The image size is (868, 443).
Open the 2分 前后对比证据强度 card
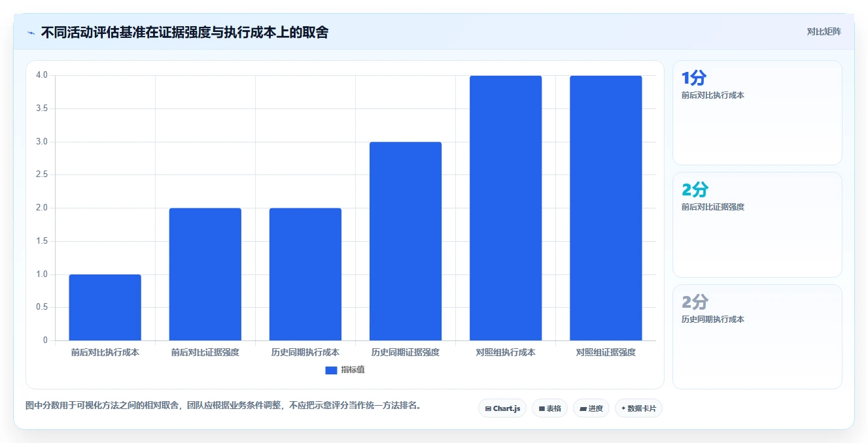pos(757,225)
